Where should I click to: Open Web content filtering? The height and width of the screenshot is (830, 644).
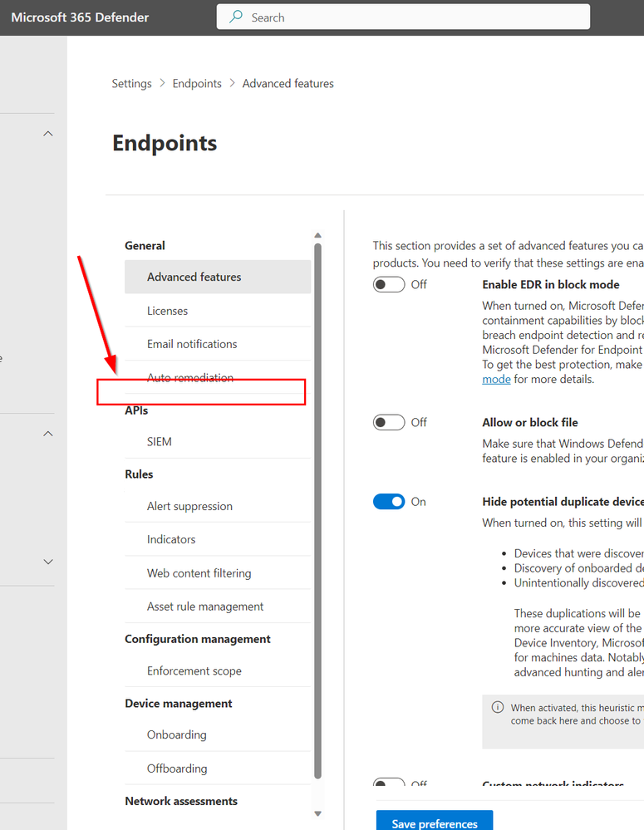click(218, 573)
